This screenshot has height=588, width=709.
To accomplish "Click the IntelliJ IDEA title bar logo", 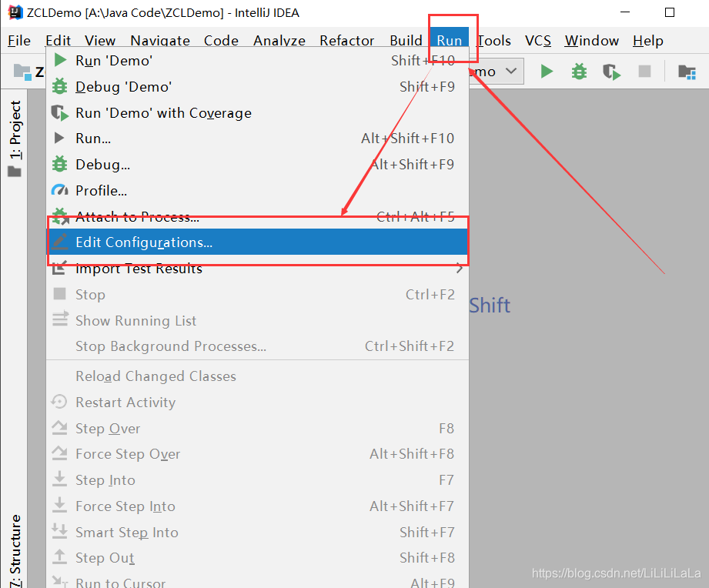I will click(15, 12).
